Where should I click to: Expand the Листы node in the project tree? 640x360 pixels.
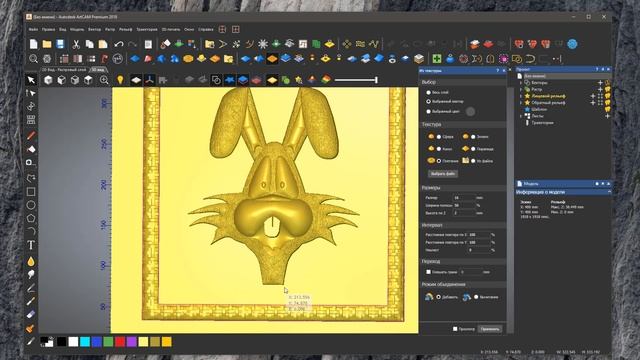pos(521,116)
